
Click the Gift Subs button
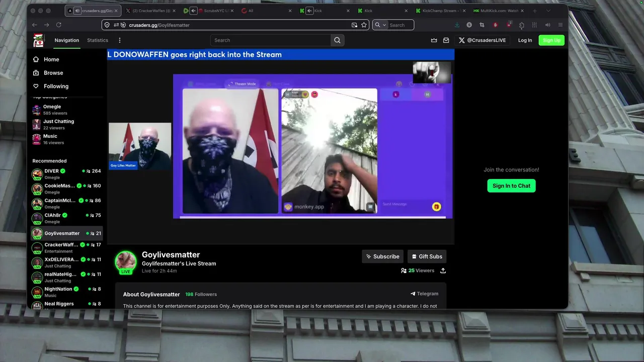427,256
